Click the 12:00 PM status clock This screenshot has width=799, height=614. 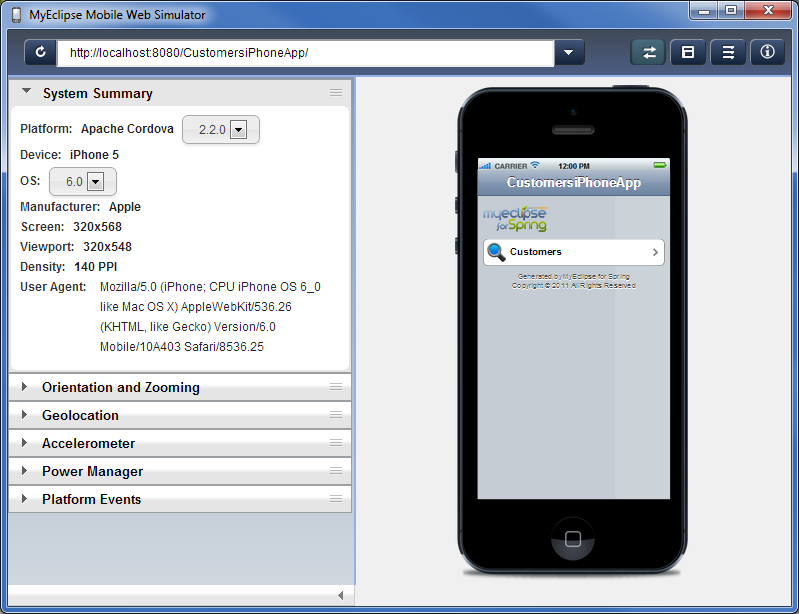point(574,166)
